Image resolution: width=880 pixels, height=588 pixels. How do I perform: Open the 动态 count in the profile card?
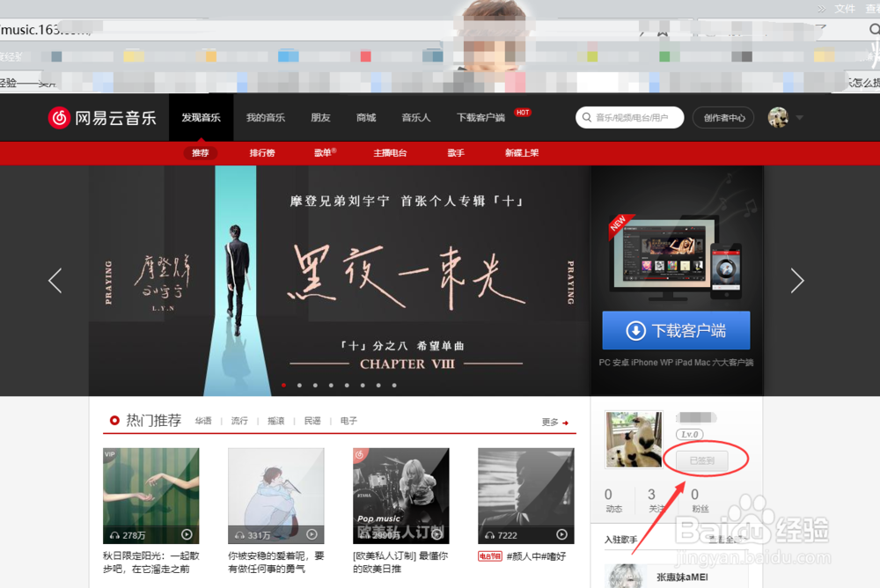click(x=613, y=500)
